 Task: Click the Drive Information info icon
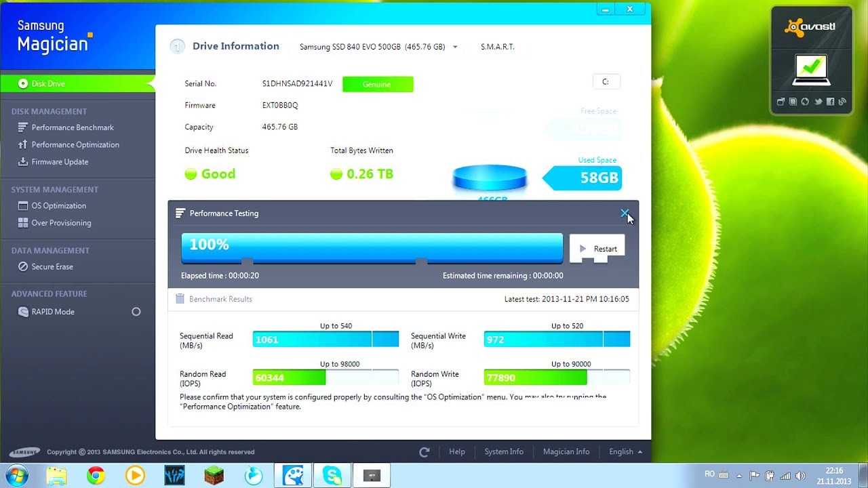[177, 47]
